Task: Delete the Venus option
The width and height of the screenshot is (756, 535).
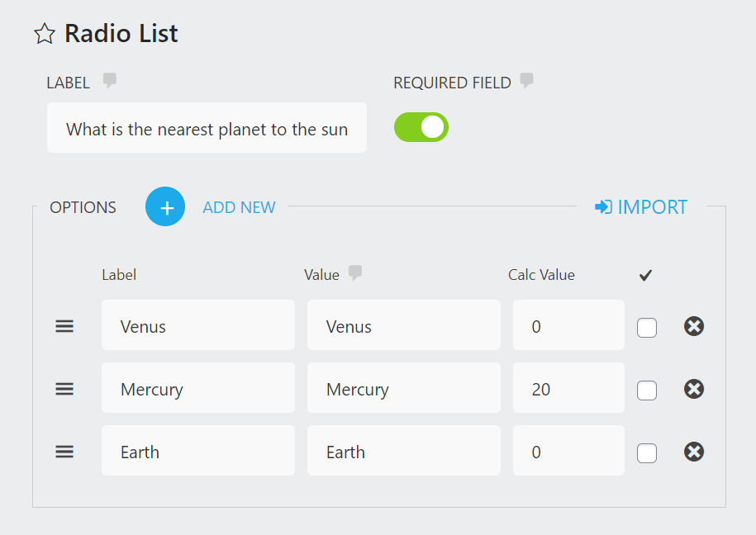Action: (x=694, y=326)
